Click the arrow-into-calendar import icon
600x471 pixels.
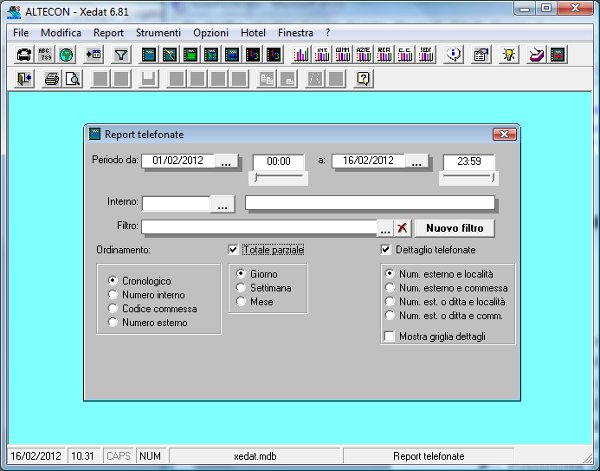(94, 55)
